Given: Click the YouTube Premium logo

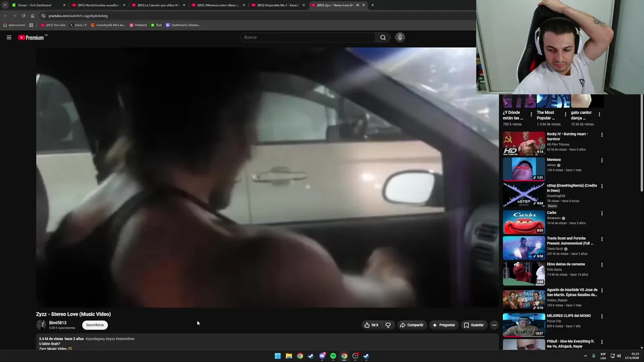Looking at the screenshot, I should point(32,37).
